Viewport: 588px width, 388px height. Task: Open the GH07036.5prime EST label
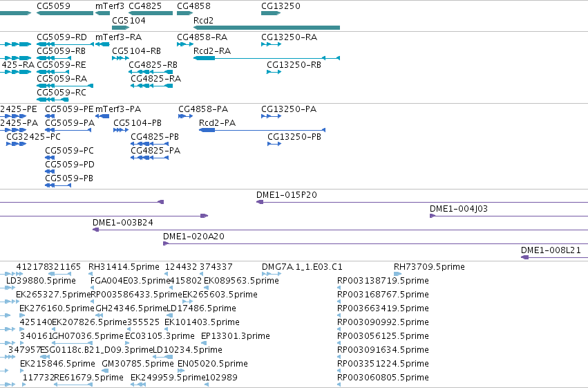coord(88,337)
